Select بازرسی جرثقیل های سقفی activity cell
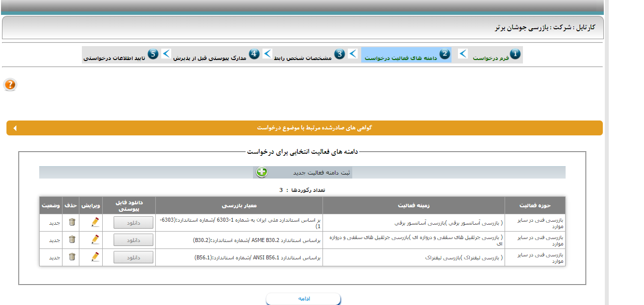Image resolution: width=644 pixels, height=305 pixels. click(x=414, y=240)
